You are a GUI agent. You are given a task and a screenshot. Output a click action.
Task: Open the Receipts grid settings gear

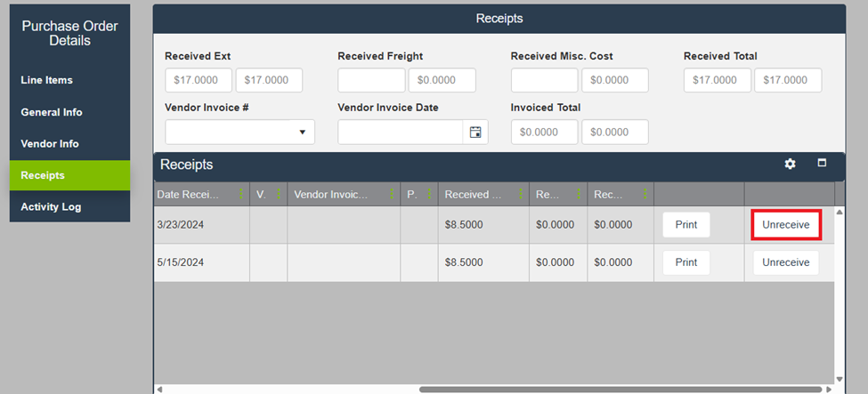(790, 165)
